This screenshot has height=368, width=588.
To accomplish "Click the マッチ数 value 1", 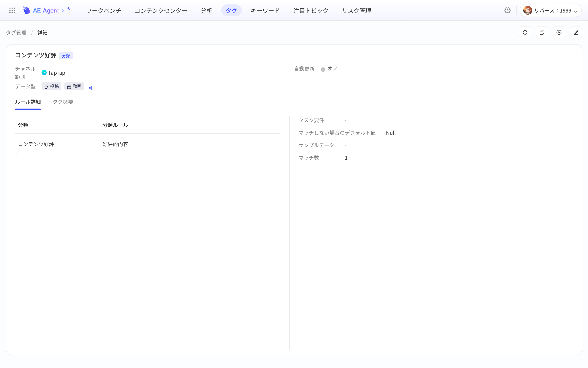I will tap(346, 158).
